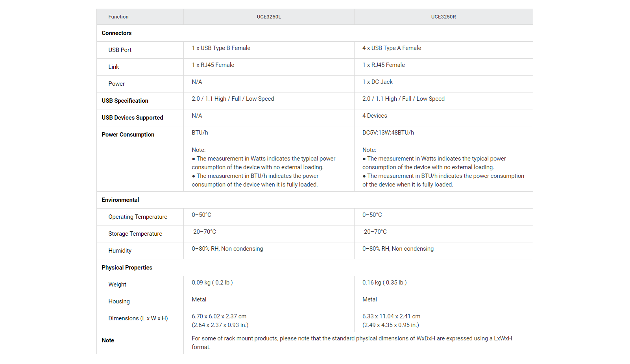The image size is (630, 364).
Task: Click the Operating Temperature row label
Action: (x=138, y=217)
